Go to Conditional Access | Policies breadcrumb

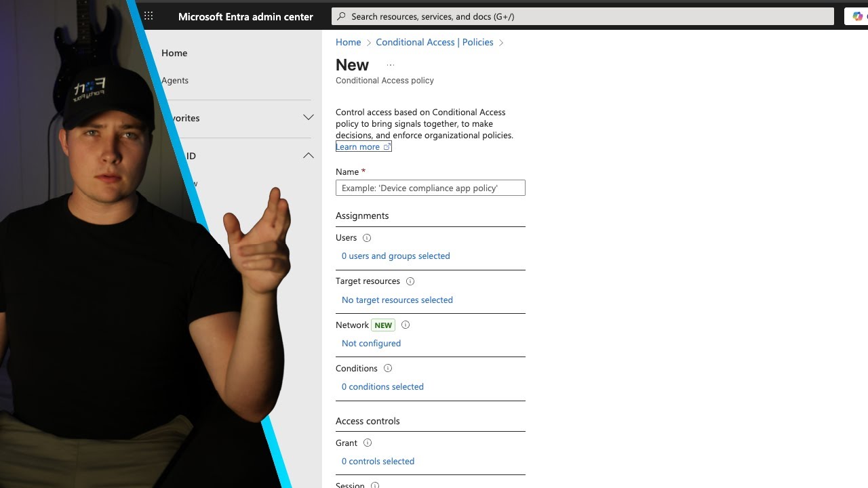435,42
